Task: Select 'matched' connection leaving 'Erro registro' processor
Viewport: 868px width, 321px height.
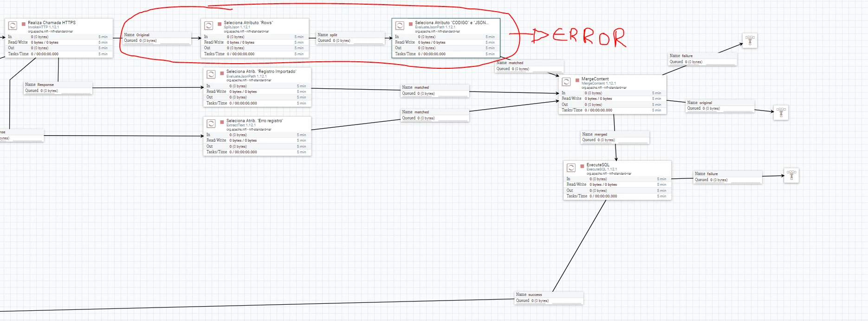Action: coord(435,115)
